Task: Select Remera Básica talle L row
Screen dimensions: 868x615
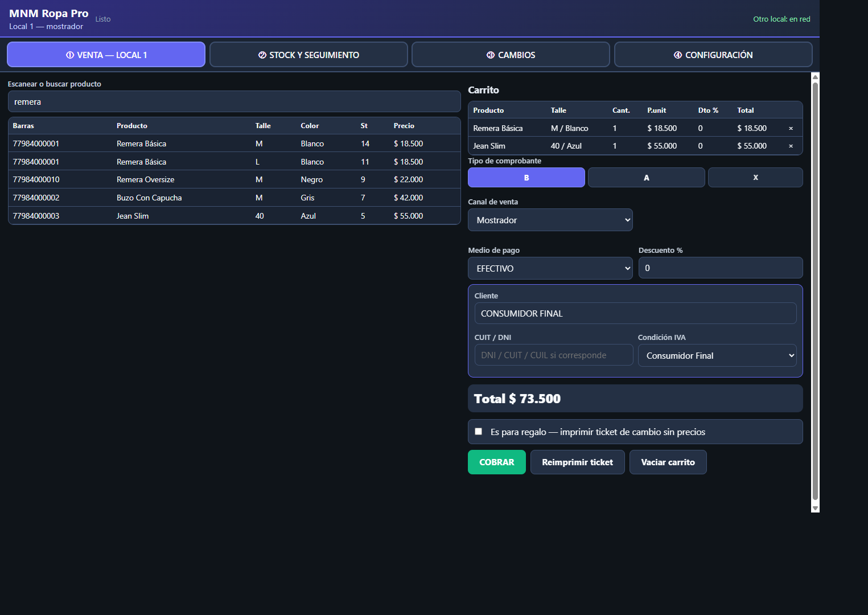Action: [x=235, y=162]
